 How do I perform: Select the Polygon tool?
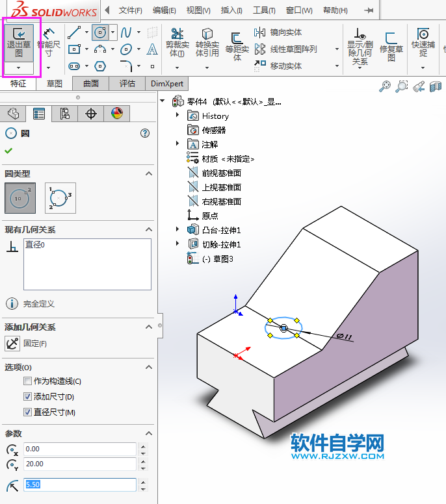point(100,66)
